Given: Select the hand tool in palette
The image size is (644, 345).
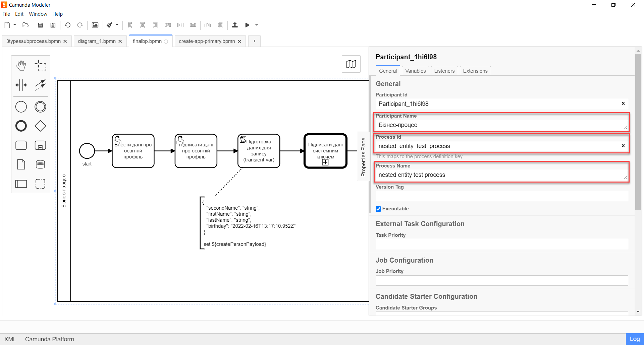Looking at the screenshot, I should [21, 65].
